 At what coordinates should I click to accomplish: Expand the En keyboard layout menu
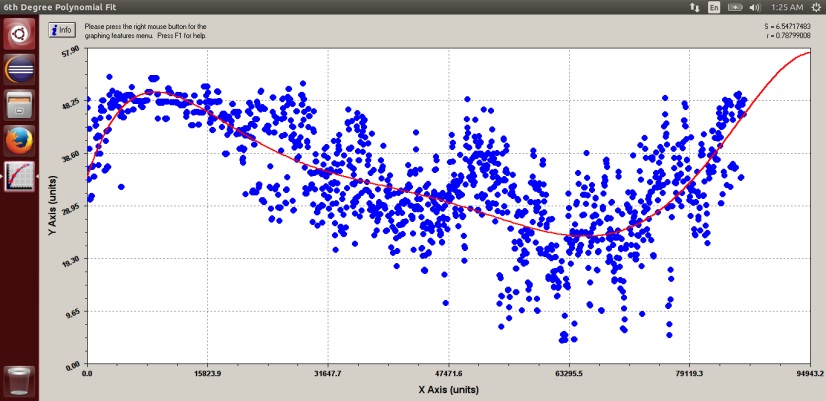click(x=713, y=7)
